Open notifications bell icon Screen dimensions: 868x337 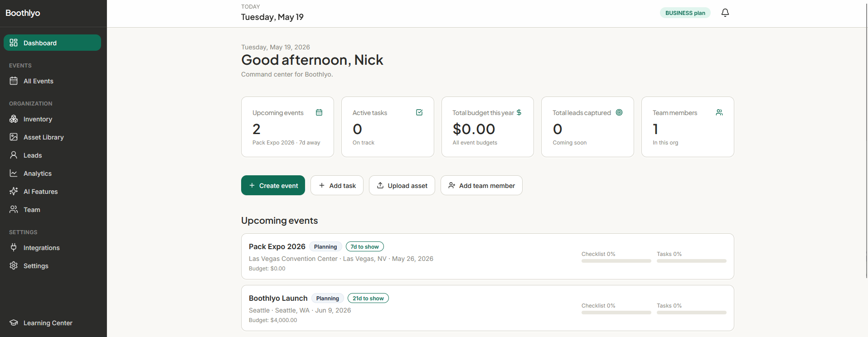725,13
